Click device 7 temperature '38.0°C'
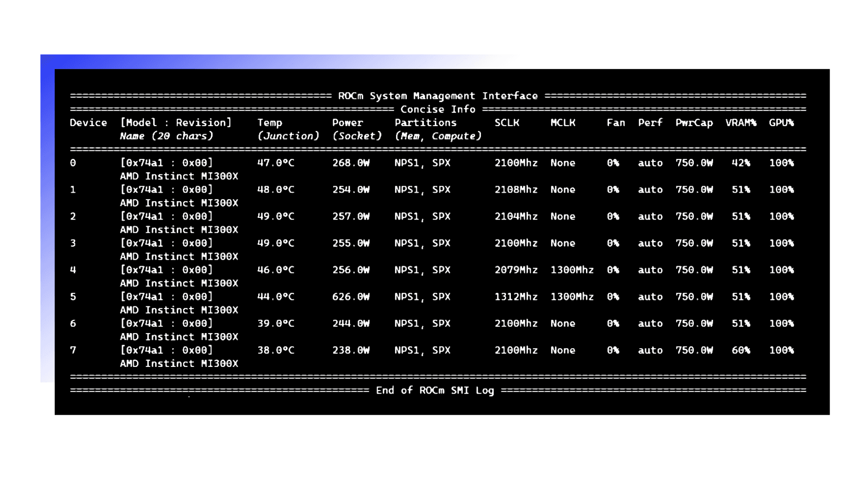 (x=276, y=350)
